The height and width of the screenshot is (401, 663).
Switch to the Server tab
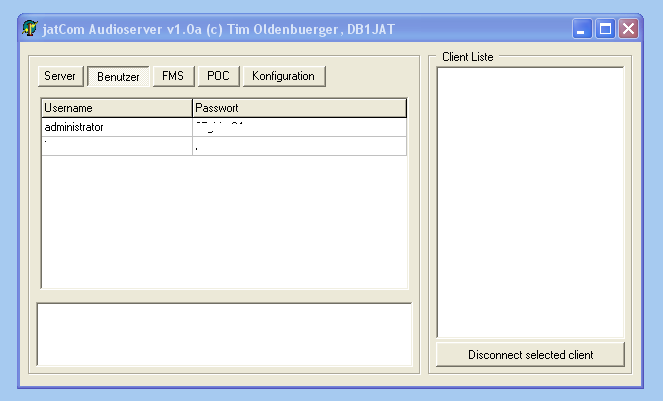click(60, 76)
